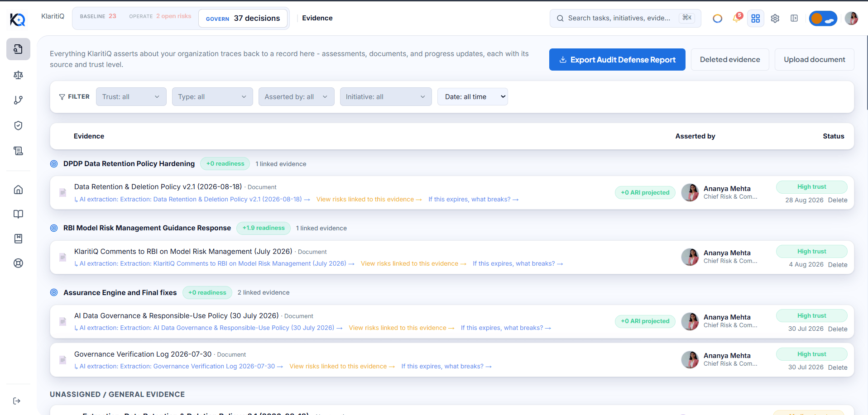Open the Date: all time dropdown
The image size is (868, 415).
473,97
